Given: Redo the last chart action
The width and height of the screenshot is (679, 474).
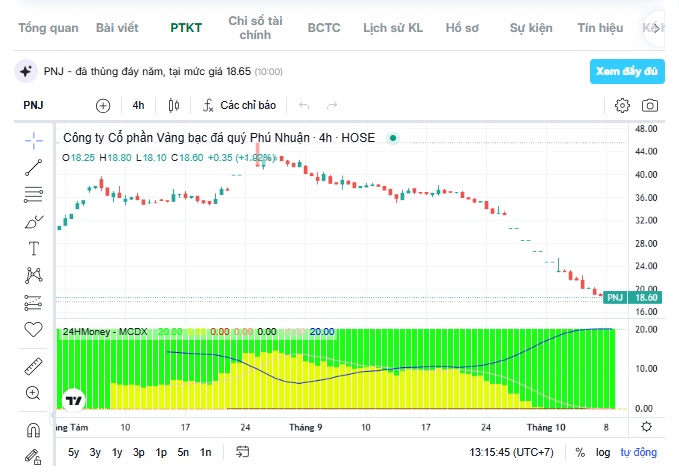Looking at the screenshot, I should [x=332, y=105].
